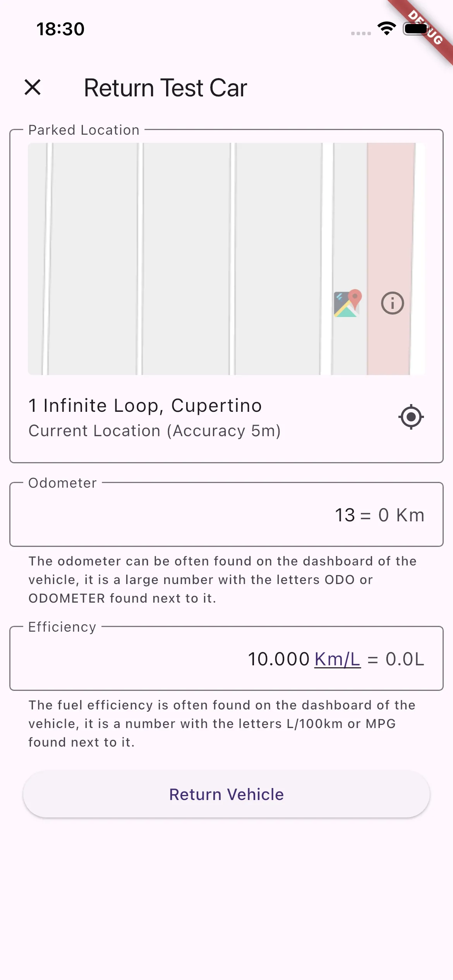Close the Return Test Car screen

[x=33, y=87]
